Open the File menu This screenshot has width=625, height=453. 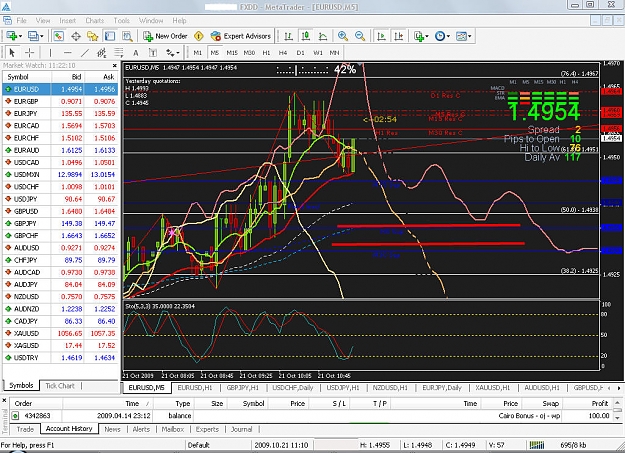(21, 20)
